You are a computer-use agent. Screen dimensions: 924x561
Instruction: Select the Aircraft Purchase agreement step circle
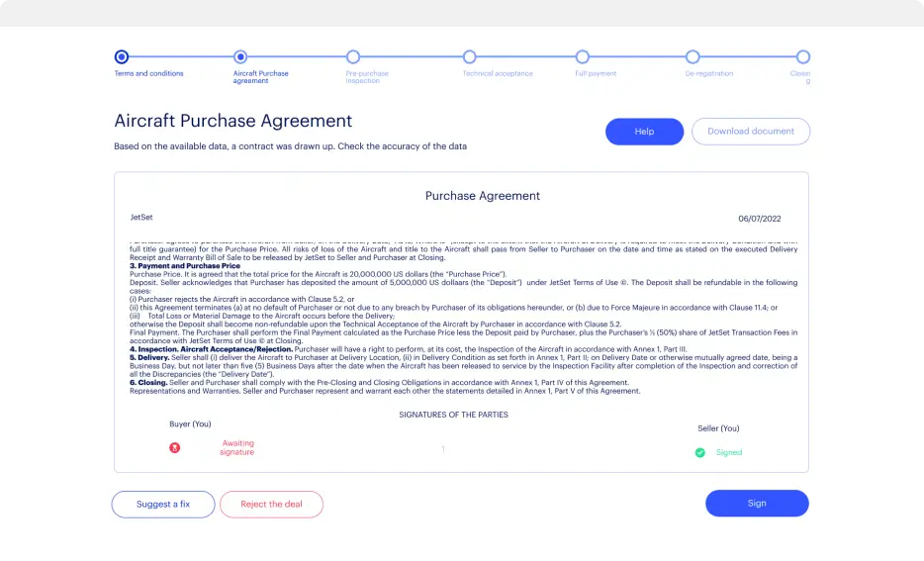pos(240,57)
